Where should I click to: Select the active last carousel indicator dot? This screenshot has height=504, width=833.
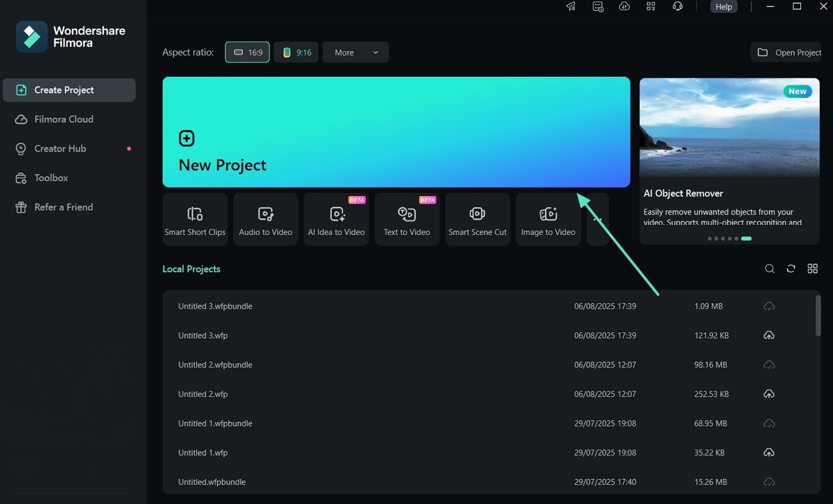pyautogui.click(x=746, y=238)
